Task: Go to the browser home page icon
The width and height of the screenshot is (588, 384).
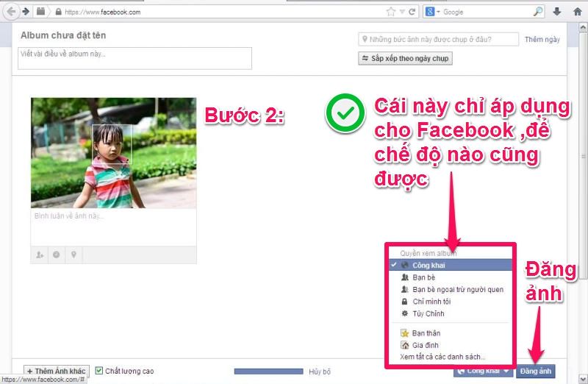Action: [x=578, y=12]
